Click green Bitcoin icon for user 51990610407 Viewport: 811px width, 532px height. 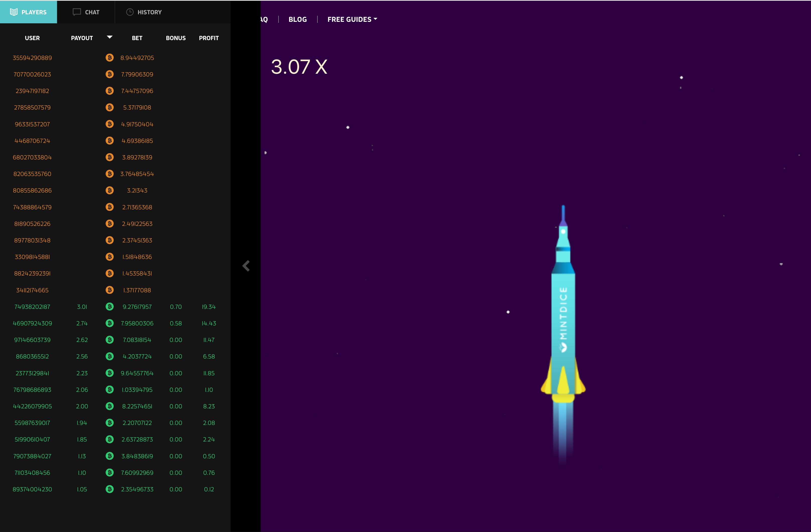click(109, 439)
